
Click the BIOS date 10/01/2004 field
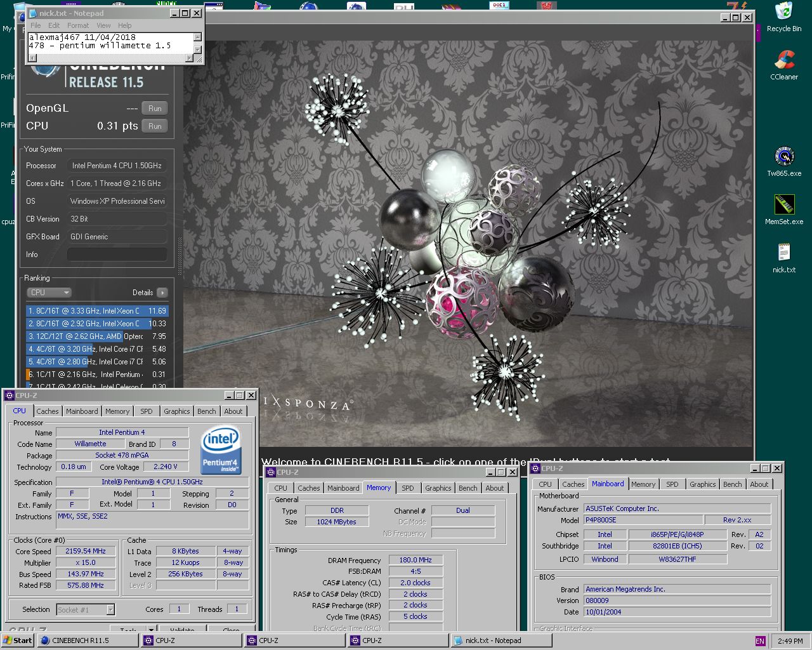pos(677,612)
